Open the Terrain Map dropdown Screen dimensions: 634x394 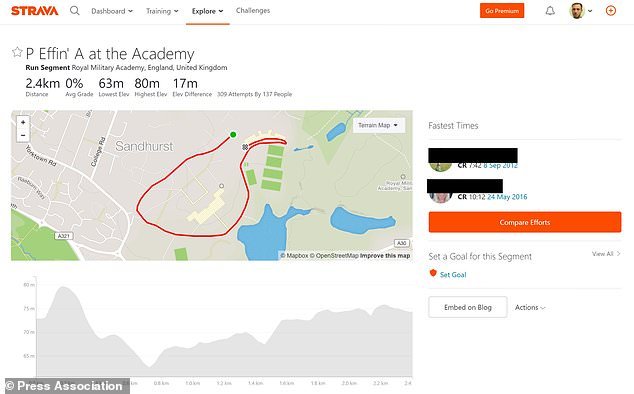[x=378, y=125]
